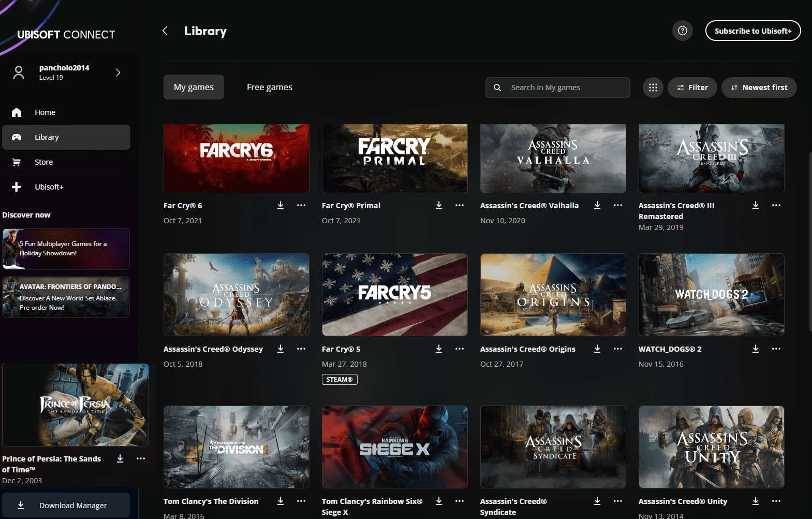Open the Rainbow Six Siege X cover
This screenshot has height=519, width=812.
[x=395, y=447]
